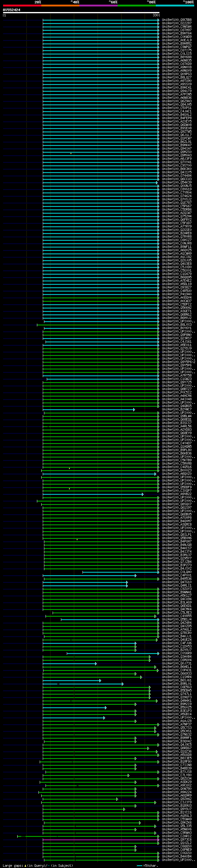The height and width of the screenshot is (868, 197).
Task: Select hit label UniRef100_A9NVX8
Action: 176,67
